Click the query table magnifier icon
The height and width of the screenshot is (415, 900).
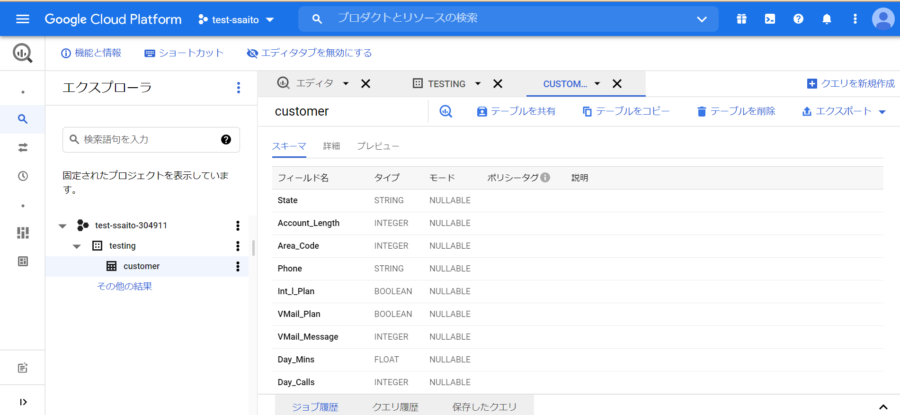[x=447, y=111]
